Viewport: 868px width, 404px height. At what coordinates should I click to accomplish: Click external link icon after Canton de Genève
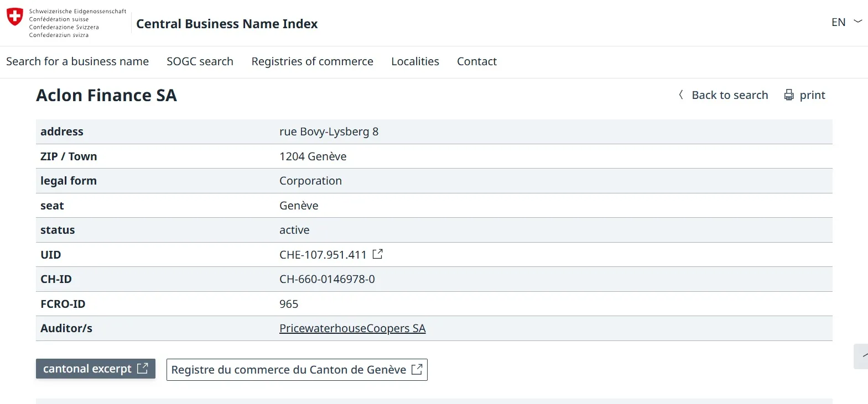(x=417, y=370)
